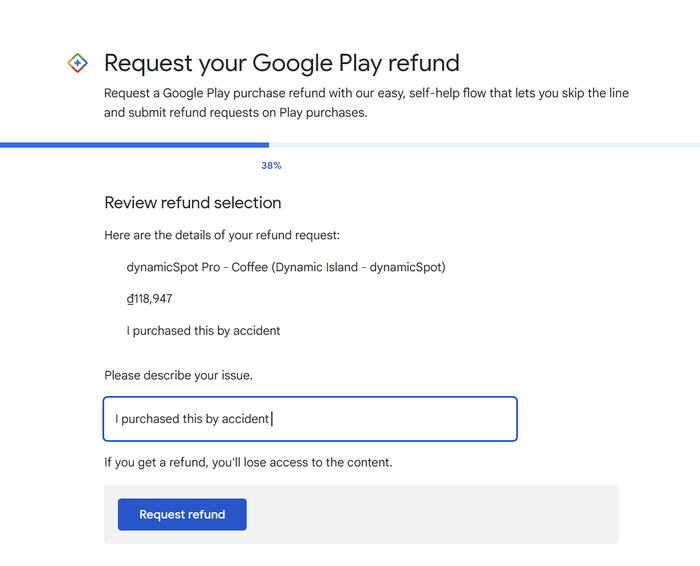This screenshot has height=566, width=700.
Task: Select the dynamicSpot Pro - Coffee item text
Action: pyautogui.click(x=286, y=267)
